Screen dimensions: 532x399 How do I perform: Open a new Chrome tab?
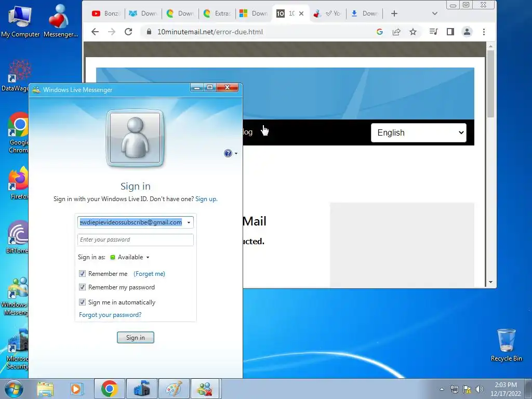(394, 14)
